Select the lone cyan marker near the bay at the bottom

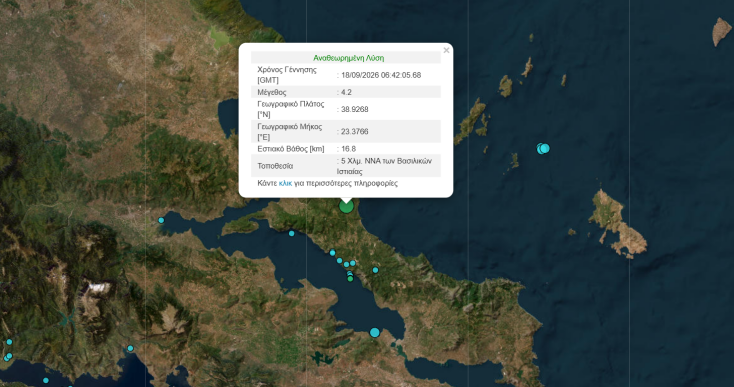tap(130, 348)
